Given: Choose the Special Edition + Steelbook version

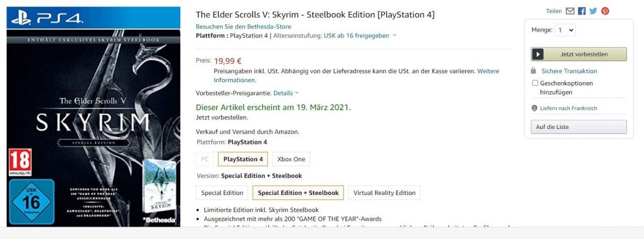Looking at the screenshot, I should tap(298, 193).
